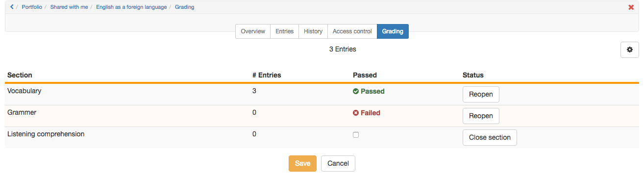Go to Access control tab
The width and height of the screenshot is (644, 178).
pos(352,31)
